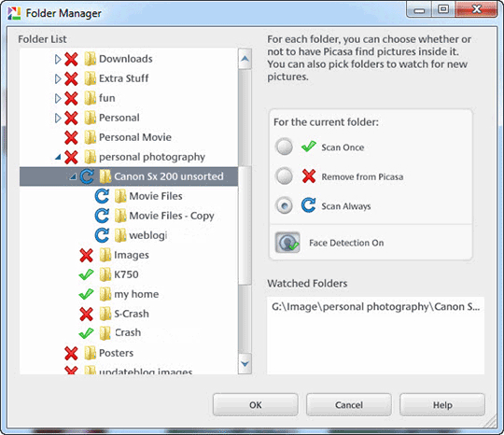Expand the Downloads folder tree node
The height and width of the screenshot is (435, 504).
point(58,59)
